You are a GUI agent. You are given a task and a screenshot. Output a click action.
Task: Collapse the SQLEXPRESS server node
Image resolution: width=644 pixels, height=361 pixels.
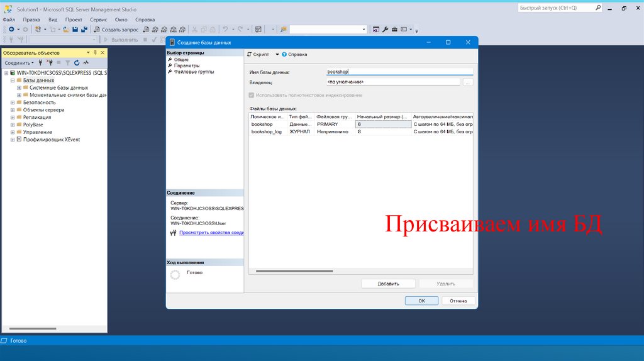pos(6,73)
